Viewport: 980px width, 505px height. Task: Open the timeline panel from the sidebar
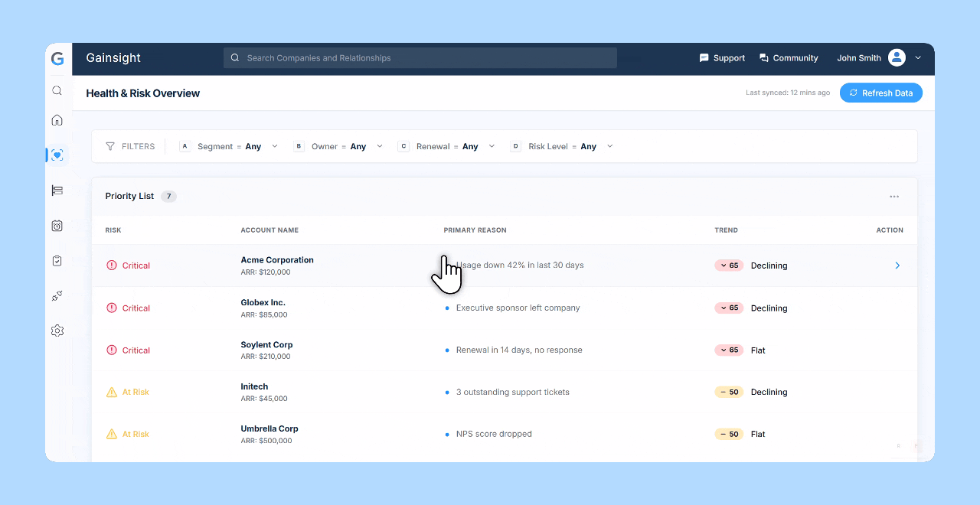click(57, 191)
